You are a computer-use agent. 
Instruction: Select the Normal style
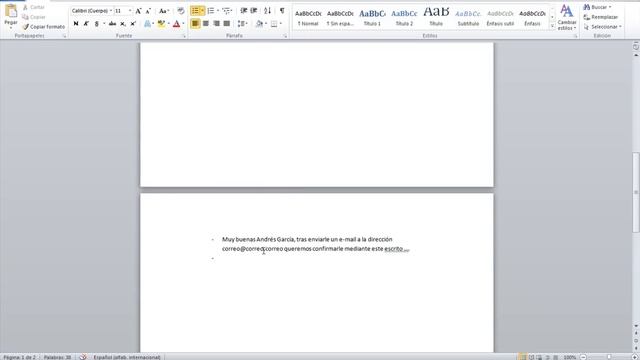coord(308,18)
